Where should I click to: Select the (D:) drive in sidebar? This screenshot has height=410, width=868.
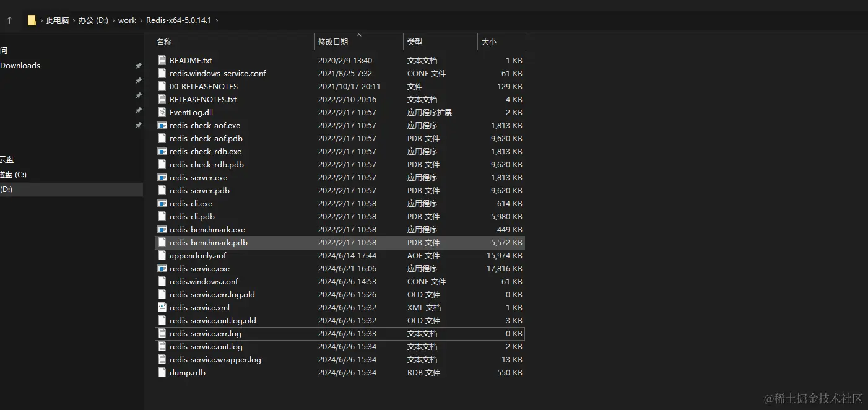pos(71,190)
